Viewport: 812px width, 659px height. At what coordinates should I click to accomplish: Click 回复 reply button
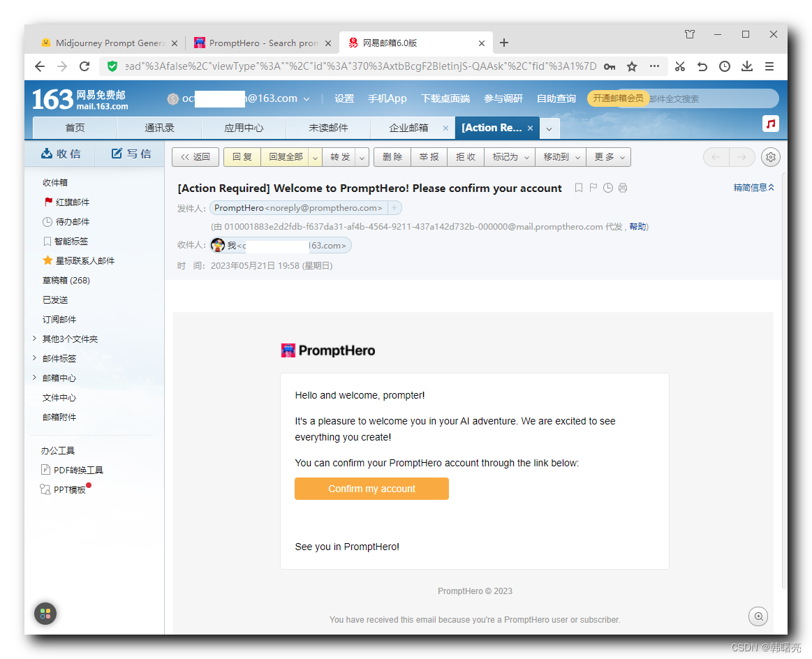(x=242, y=157)
